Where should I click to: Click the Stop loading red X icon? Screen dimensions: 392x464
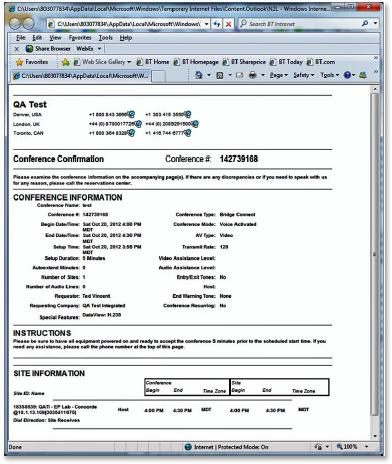click(228, 24)
